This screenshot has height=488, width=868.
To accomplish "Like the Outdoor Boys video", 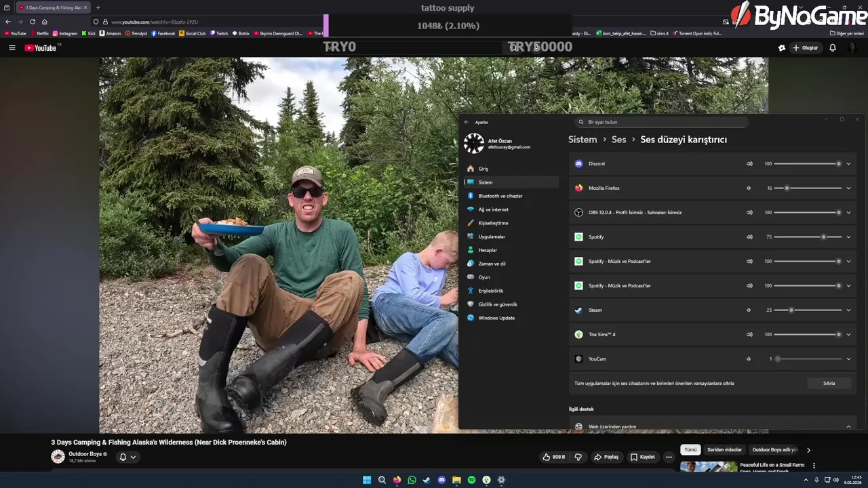I will pos(554,457).
